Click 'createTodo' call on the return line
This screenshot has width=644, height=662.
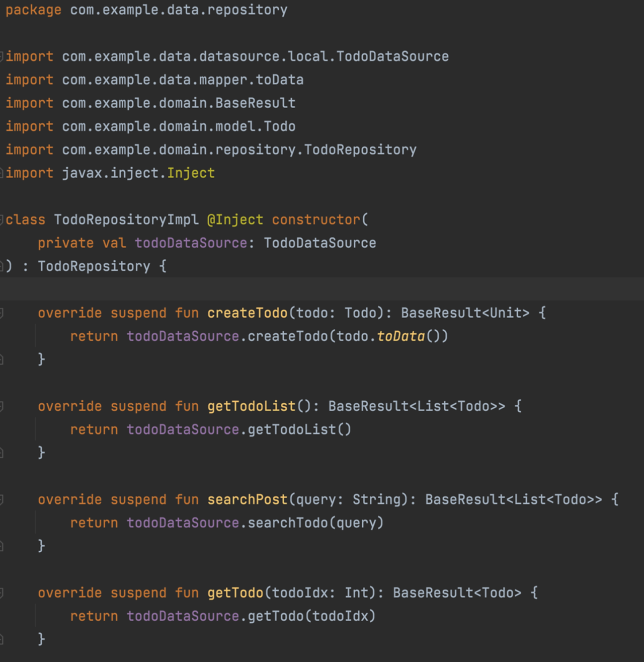288,336
